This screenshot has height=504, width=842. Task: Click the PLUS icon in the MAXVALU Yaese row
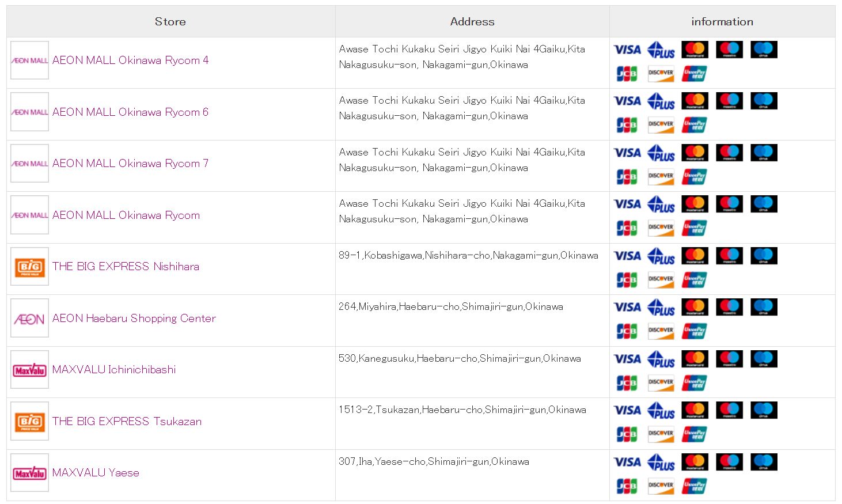coord(661,462)
